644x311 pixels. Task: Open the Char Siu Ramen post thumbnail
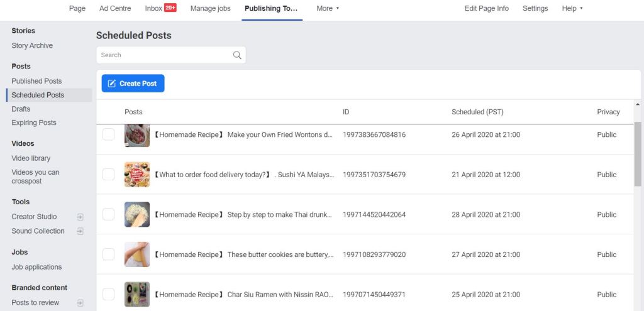[x=137, y=294]
